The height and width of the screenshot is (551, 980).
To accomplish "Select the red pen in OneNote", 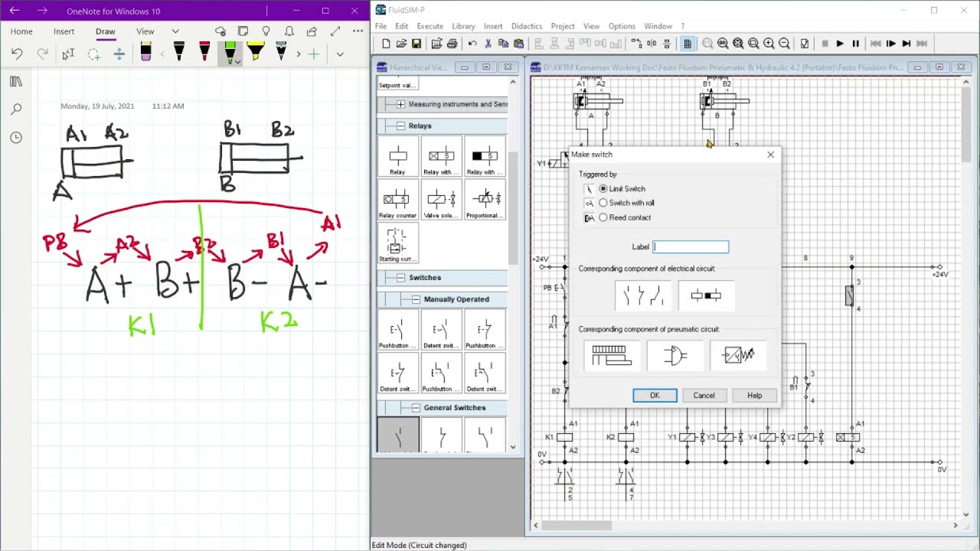I will coord(204,53).
